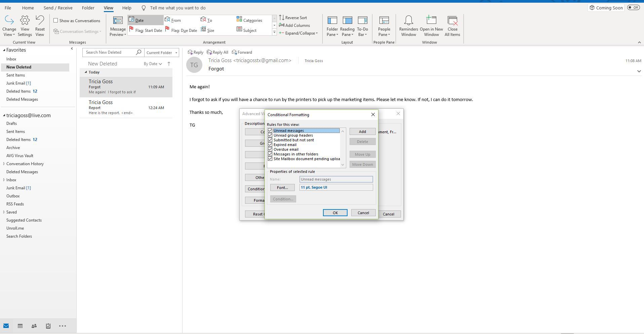Expand the message header chevron
Screen dimensions: 644x334
639,71
